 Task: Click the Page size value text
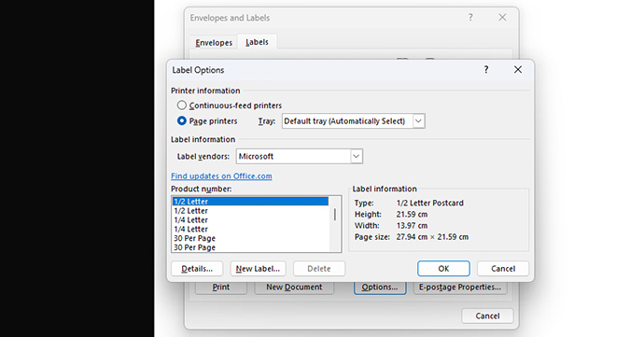(432, 237)
